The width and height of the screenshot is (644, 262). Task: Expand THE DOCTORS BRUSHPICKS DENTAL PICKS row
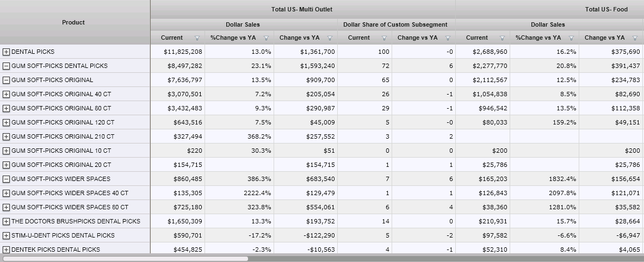pos(7,221)
